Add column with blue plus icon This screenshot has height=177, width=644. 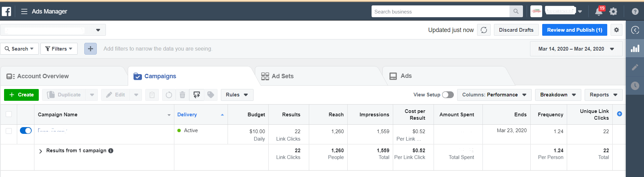[x=619, y=114]
